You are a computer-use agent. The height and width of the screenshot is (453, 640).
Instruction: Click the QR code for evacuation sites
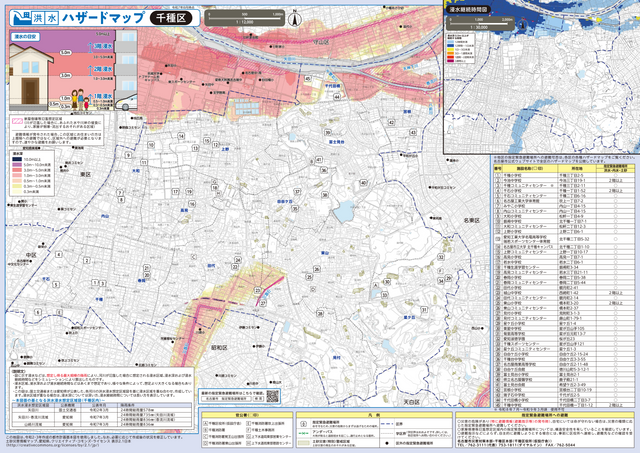pyautogui.click(x=272, y=396)
